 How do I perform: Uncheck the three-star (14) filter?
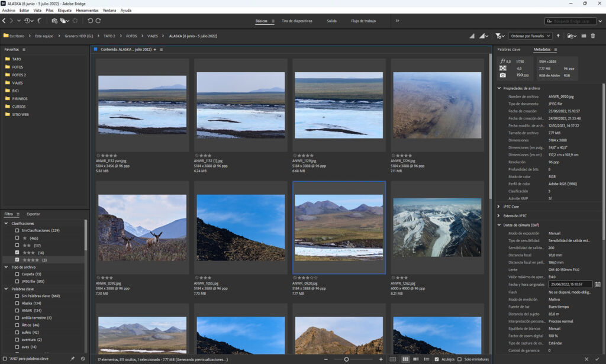click(17, 252)
